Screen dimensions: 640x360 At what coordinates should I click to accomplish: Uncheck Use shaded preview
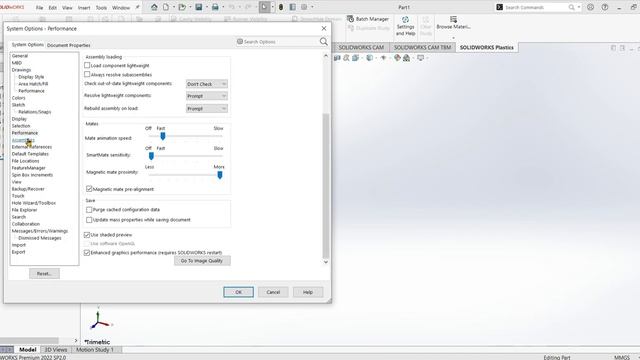[87, 235]
